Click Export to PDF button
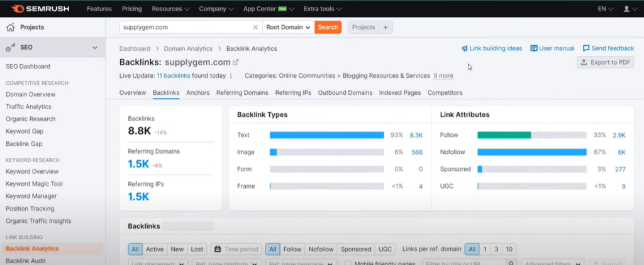This screenshot has width=644, height=265. [x=606, y=62]
